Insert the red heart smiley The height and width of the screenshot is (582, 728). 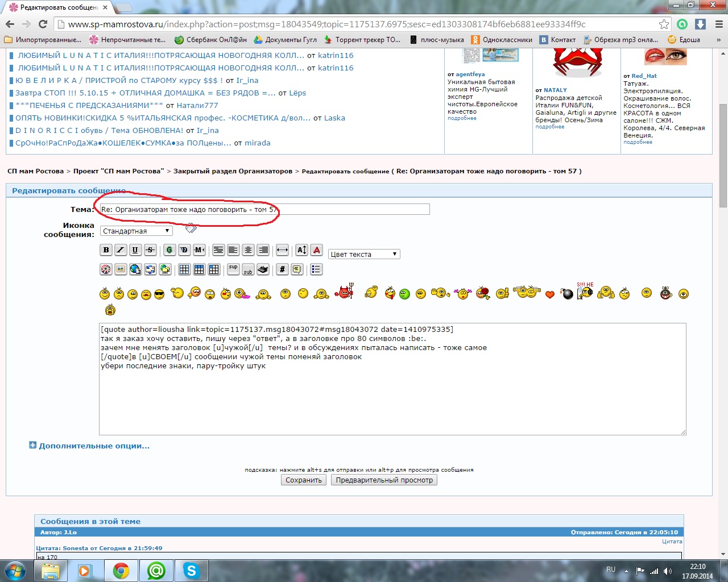point(549,294)
